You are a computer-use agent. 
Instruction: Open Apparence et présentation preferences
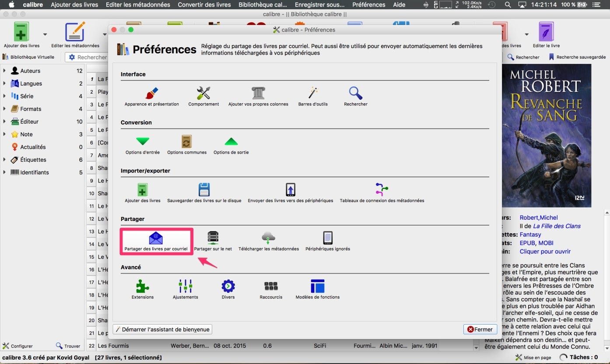pyautogui.click(x=151, y=96)
